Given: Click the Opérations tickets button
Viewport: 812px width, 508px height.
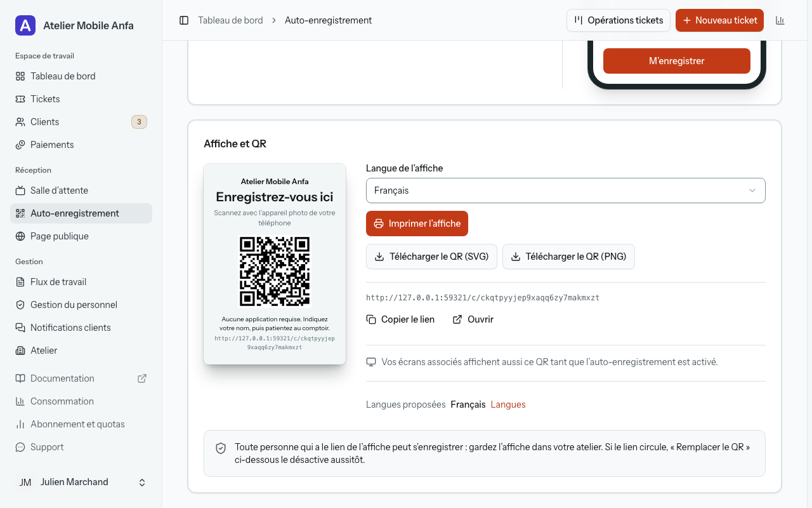Looking at the screenshot, I should tap(619, 20).
